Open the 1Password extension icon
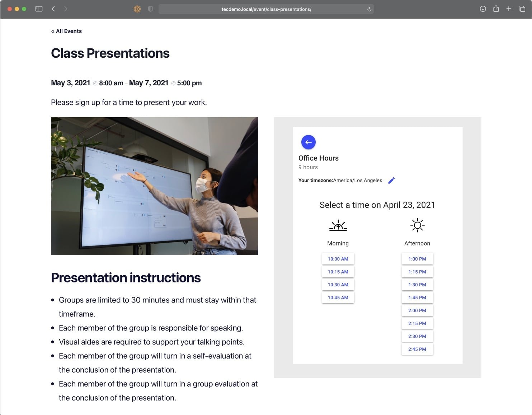 137,9
